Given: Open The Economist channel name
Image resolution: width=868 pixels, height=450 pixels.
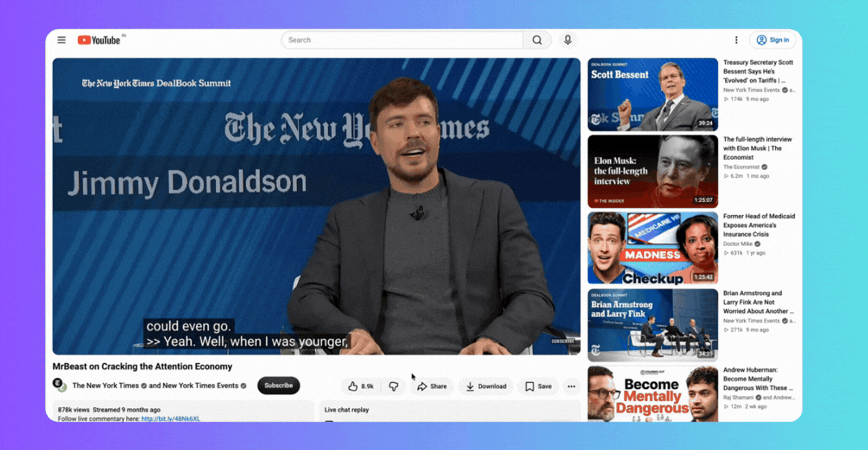Looking at the screenshot, I should pos(741,167).
